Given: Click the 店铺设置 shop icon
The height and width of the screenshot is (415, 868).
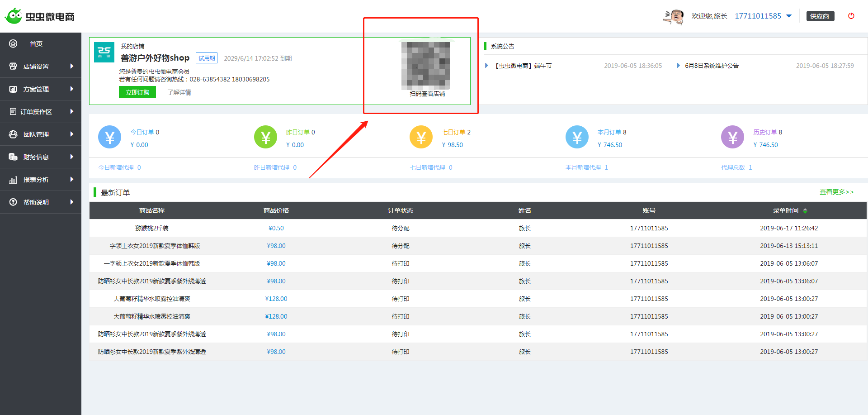Looking at the screenshot, I should click(x=13, y=66).
